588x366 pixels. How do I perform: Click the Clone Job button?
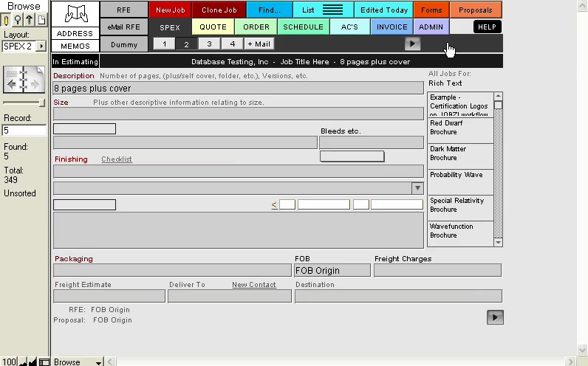click(219, 10)
